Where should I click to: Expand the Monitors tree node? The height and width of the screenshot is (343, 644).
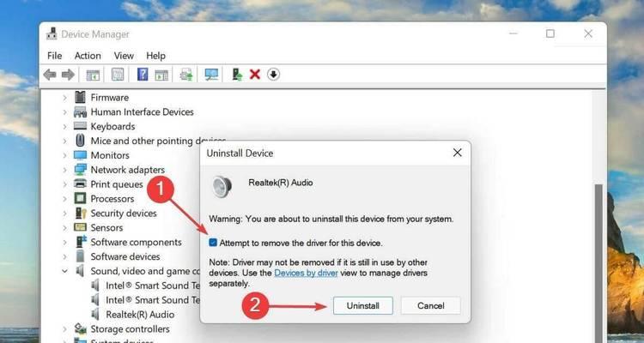(64, 155)
